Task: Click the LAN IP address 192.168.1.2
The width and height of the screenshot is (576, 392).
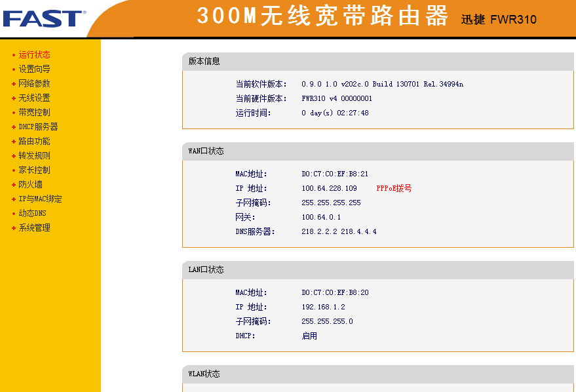Action: pos(323,307)
